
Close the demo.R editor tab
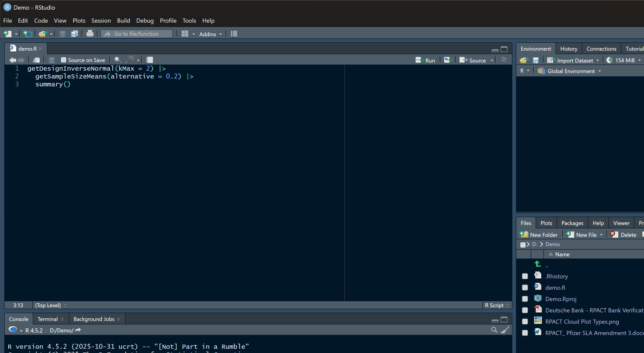(x=41, y=48)
